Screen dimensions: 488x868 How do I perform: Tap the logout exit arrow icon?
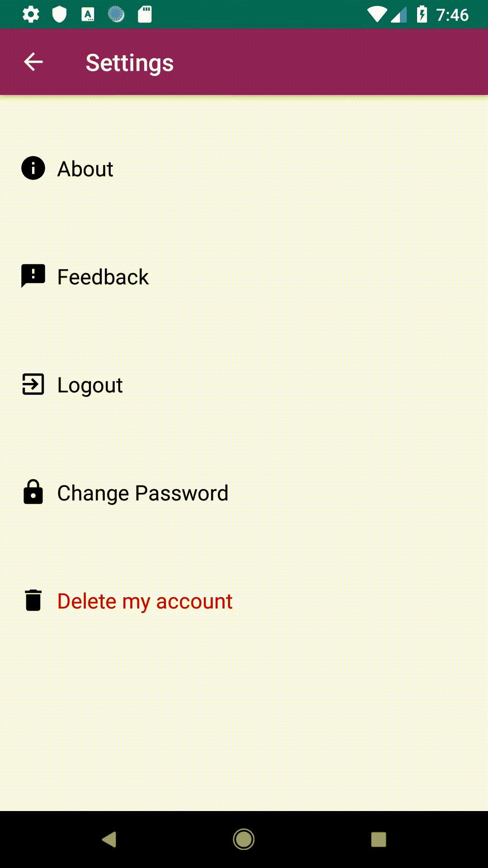click(33, 385)
